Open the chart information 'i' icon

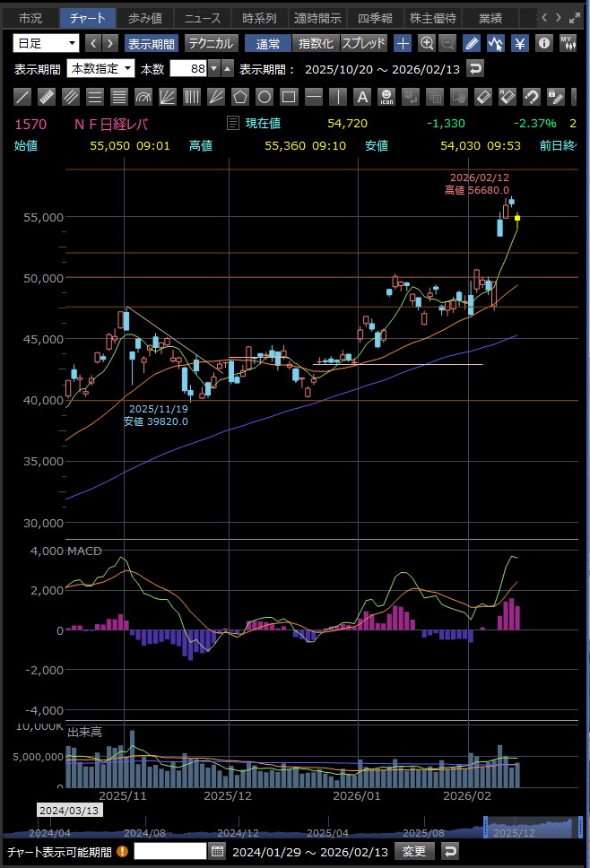click(543, 43)
